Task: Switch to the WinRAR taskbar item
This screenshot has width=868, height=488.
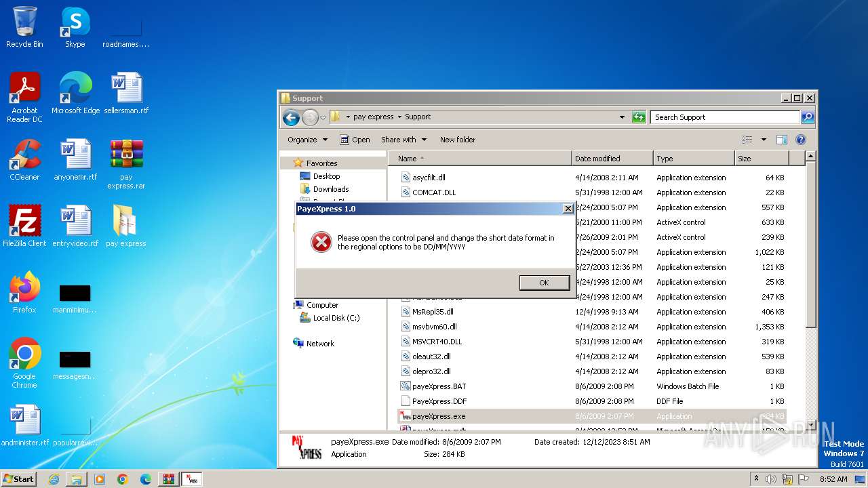Action: click(169, 479)
